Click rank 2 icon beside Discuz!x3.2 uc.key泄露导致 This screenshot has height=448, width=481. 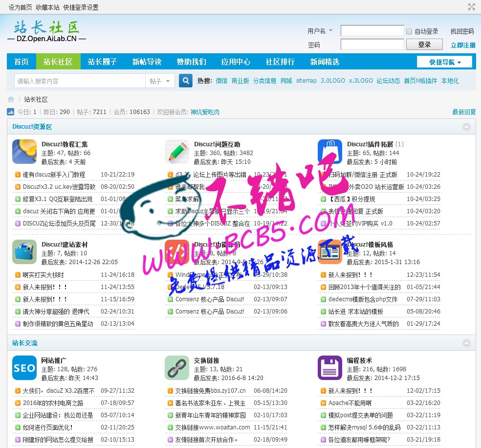pyautogui.click(x=18, y=187)
